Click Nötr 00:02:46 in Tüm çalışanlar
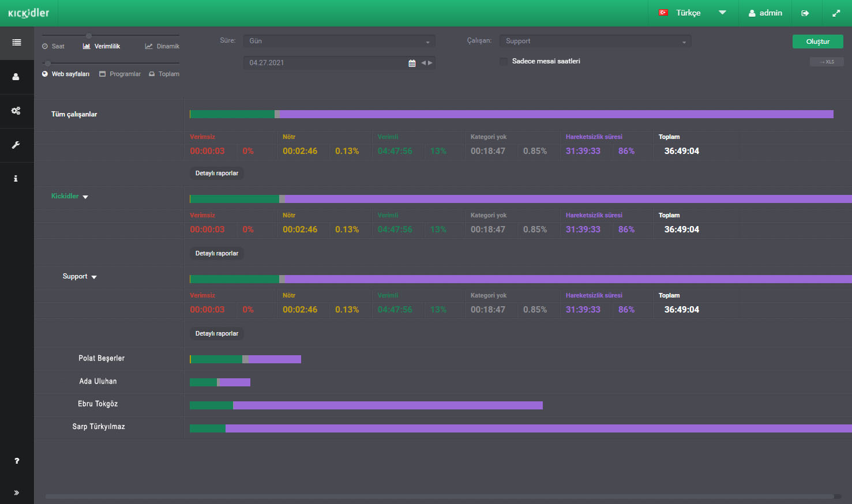 click(x=300, y=151)
